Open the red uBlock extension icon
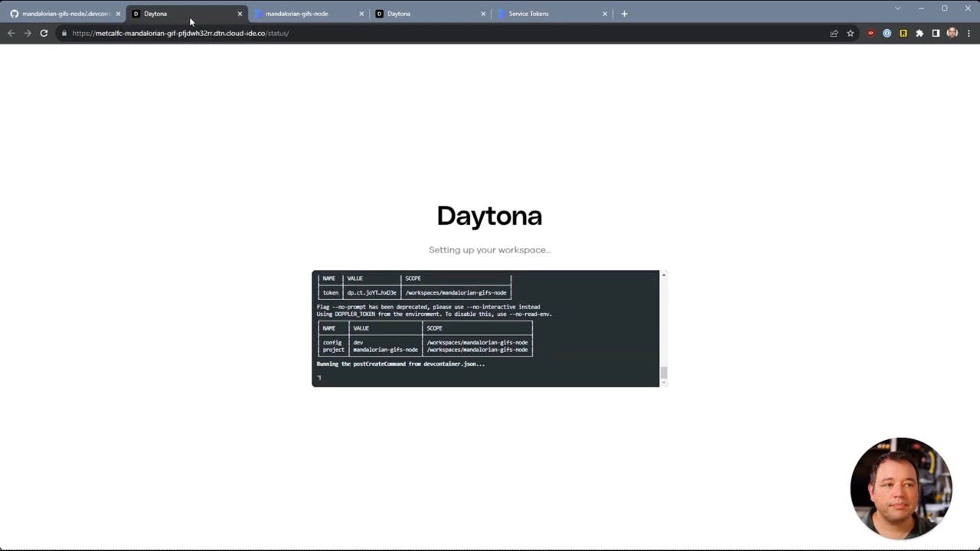This screenshot has height=551, width=980. point(871,33)
